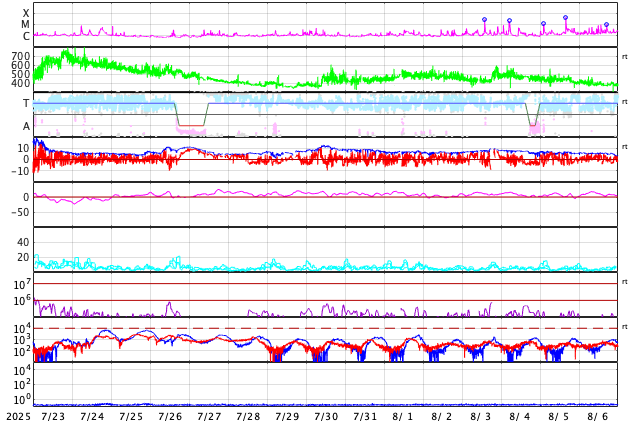Select the 7/26 date label
The height and width of the screenshot is (424, 634).
click(170, 417)
